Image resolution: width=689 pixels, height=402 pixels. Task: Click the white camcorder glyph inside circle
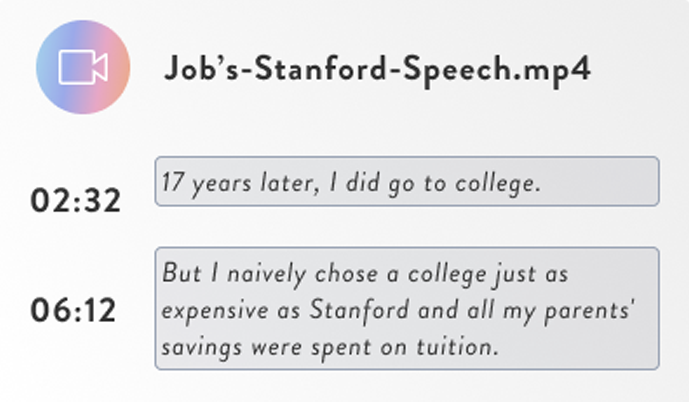[x=83, y=68]
